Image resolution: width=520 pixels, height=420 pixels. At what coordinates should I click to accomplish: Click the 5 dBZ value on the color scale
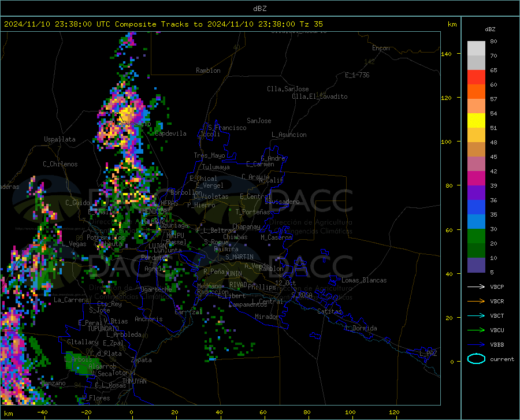pos(492,273)
